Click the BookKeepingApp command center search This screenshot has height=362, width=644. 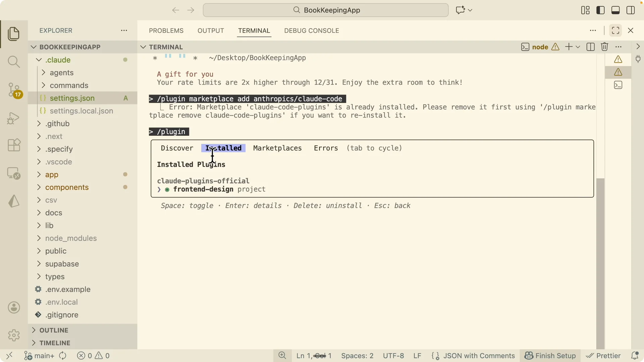[325, 10]
